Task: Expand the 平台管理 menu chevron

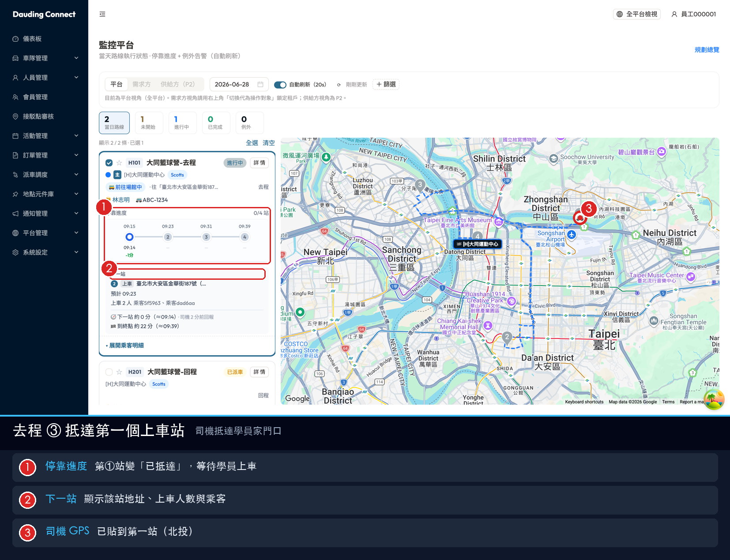Action: pos(76,233)
